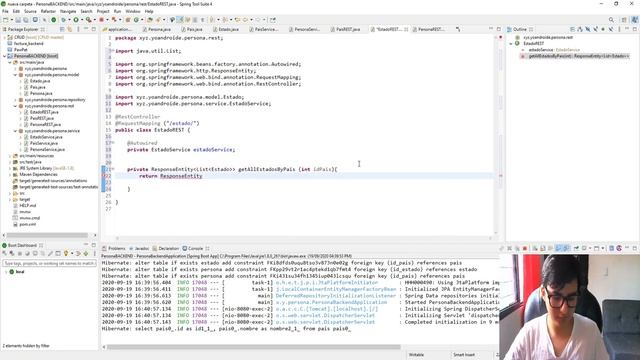Click the Package Explorer horizontal scrollbar
640x360 pixels.
(x=47, y=235)
